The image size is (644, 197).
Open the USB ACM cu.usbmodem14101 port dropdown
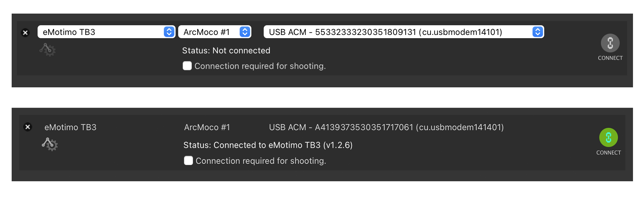404,32
